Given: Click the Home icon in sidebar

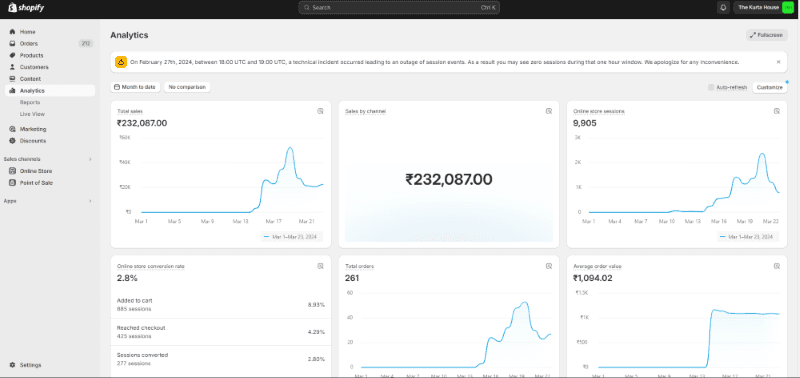Looking at the screenshot, I should click(x=12, y=32).
